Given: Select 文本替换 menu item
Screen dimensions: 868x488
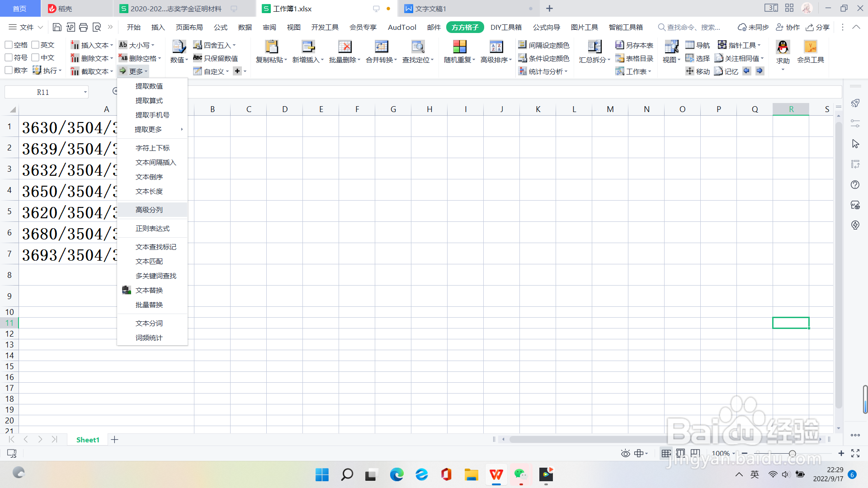Looking at the screenshot, I should click(152, 290).
